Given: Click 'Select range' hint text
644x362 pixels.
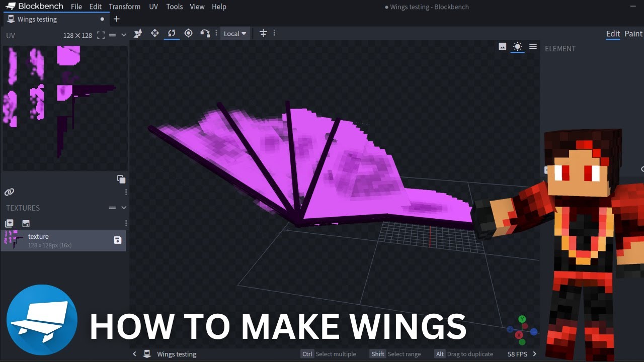Looking at the screenshot, I should point(404,354).
